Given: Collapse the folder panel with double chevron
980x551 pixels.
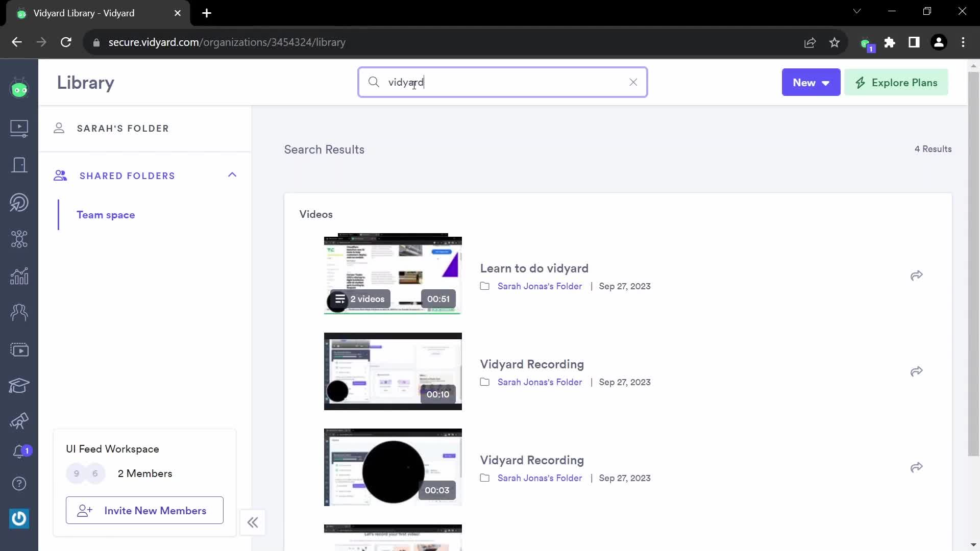Looking at the screenshot, I should coord(253,522).
